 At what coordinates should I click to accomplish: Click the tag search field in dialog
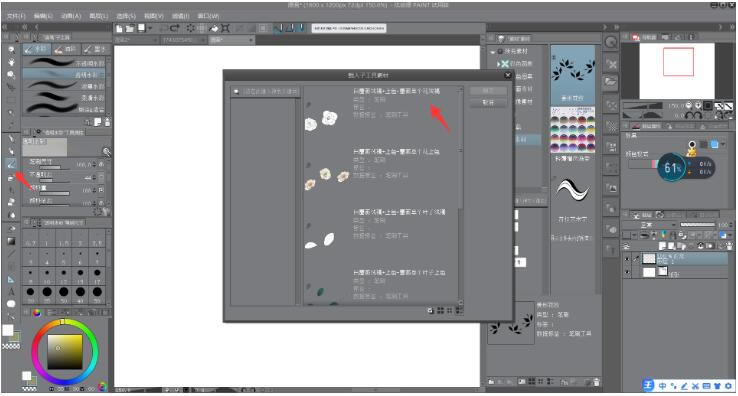(266, 92)
